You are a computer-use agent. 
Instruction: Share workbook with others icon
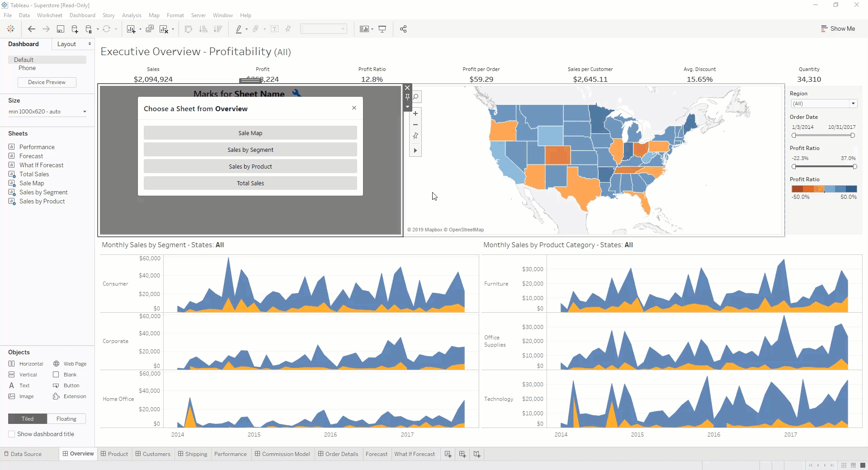[403, 29]
